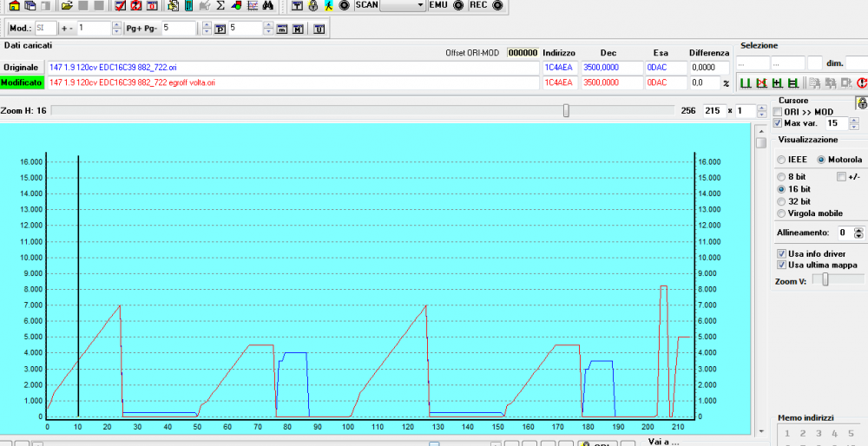Image resolution: width=868 pixels, height=446 pixels.
Task: Enable the ORI >> MOD checkbox
Action: pos(778,112)
